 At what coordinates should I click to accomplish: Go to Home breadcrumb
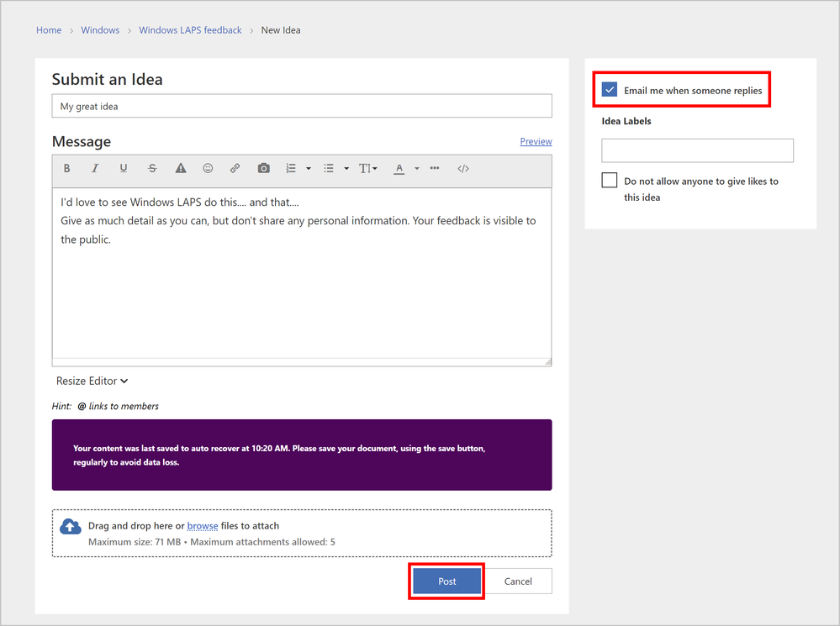pyautogui.click(x=49, y=30)
